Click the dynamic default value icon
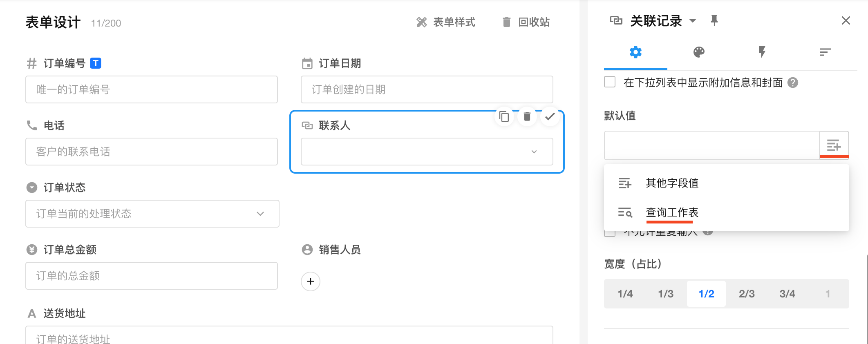Viewport: 868px width, 344px height. [834, 145]
